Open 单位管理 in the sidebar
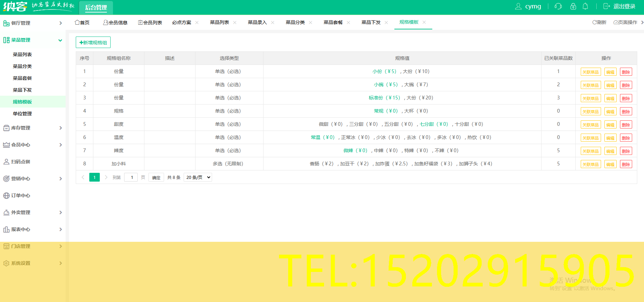Image resolution: width=644 pixels, height=302 pixels. coord(22,114)
